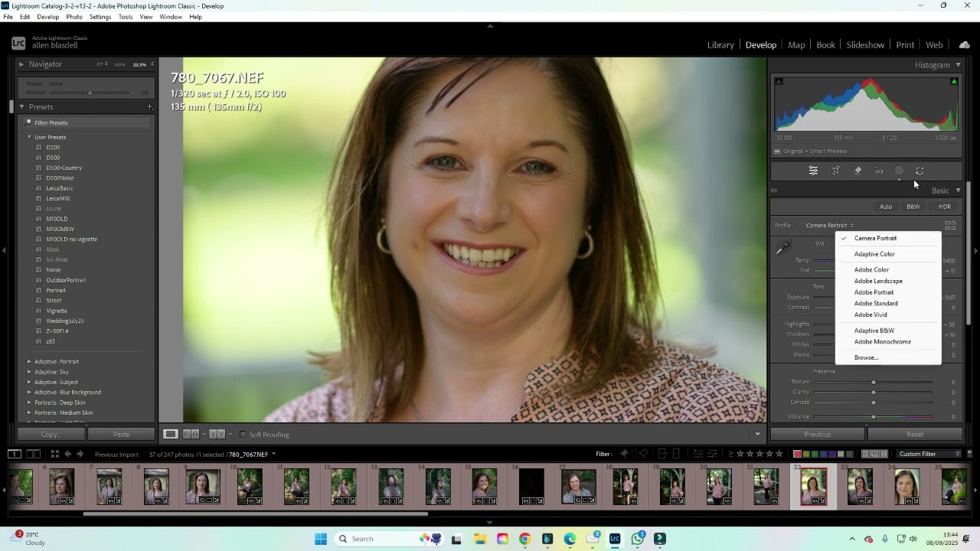Open second window display button 2

[x=33, y=454]
